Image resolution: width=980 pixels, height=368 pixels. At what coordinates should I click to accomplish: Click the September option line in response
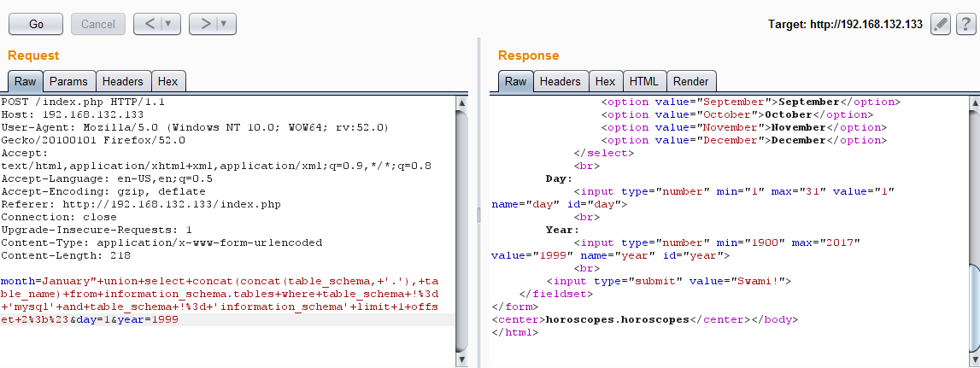tap(751, 102)
